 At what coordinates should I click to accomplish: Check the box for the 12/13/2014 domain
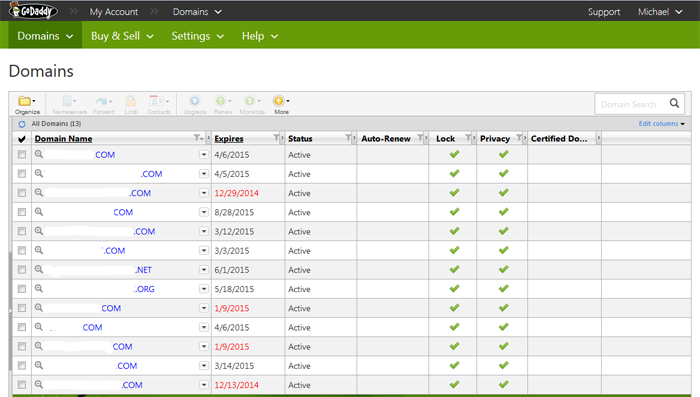(x=21, y=385)
